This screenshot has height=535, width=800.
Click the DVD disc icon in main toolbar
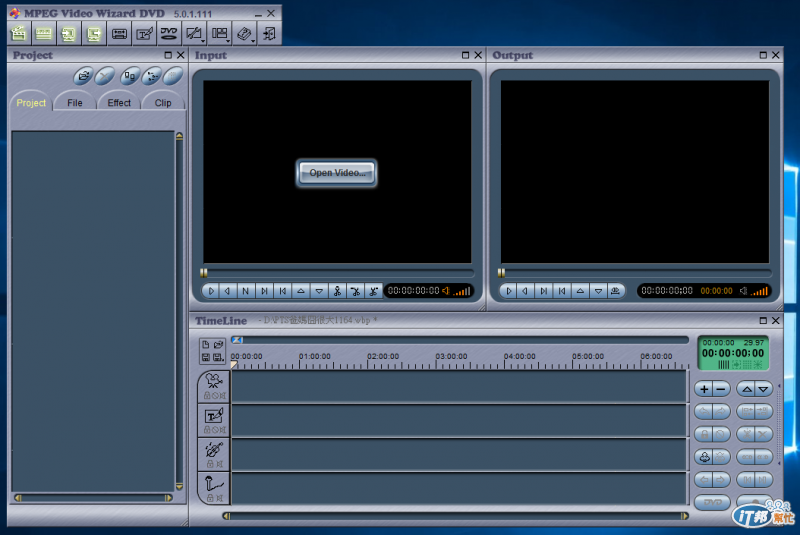point(169,34)
